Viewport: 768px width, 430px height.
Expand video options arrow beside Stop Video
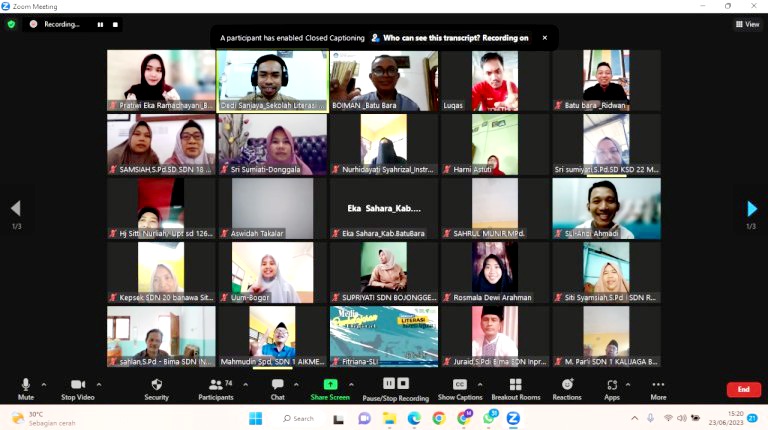99,384
